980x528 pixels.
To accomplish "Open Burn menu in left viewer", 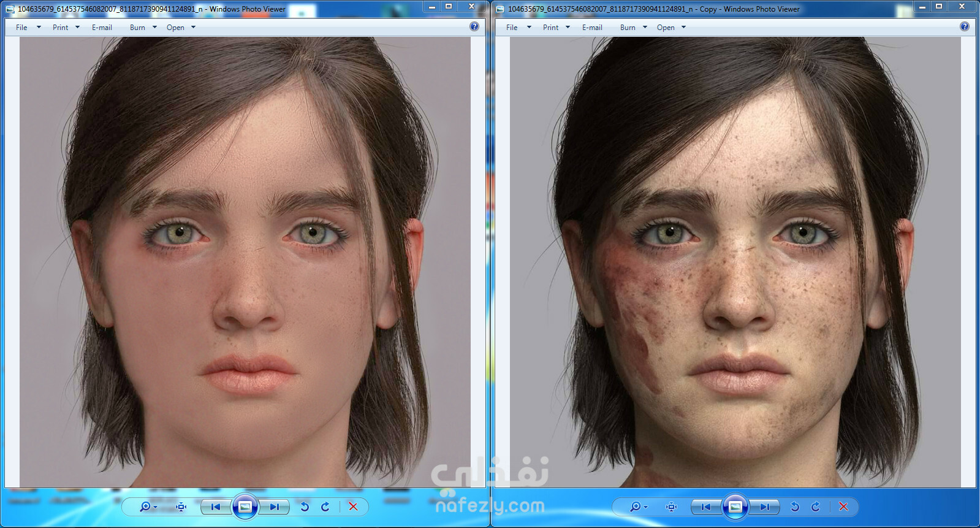I will 137,28.
